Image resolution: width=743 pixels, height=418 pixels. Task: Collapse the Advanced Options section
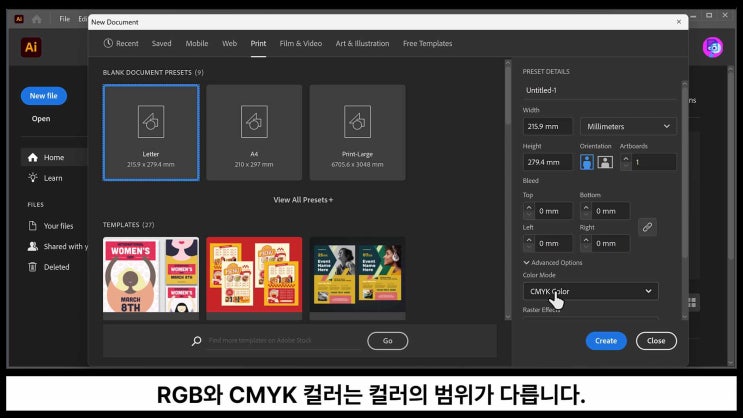pyautogui.click(x=527, y=263)
